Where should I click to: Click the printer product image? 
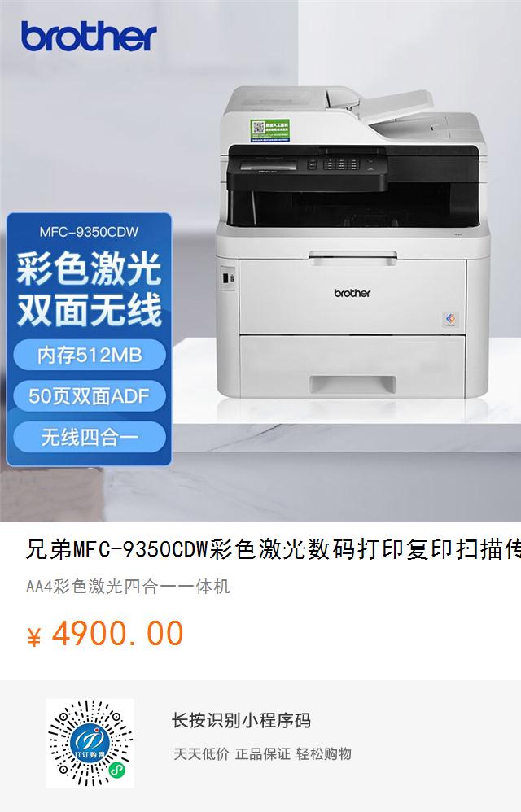click(x=352, y=243)
